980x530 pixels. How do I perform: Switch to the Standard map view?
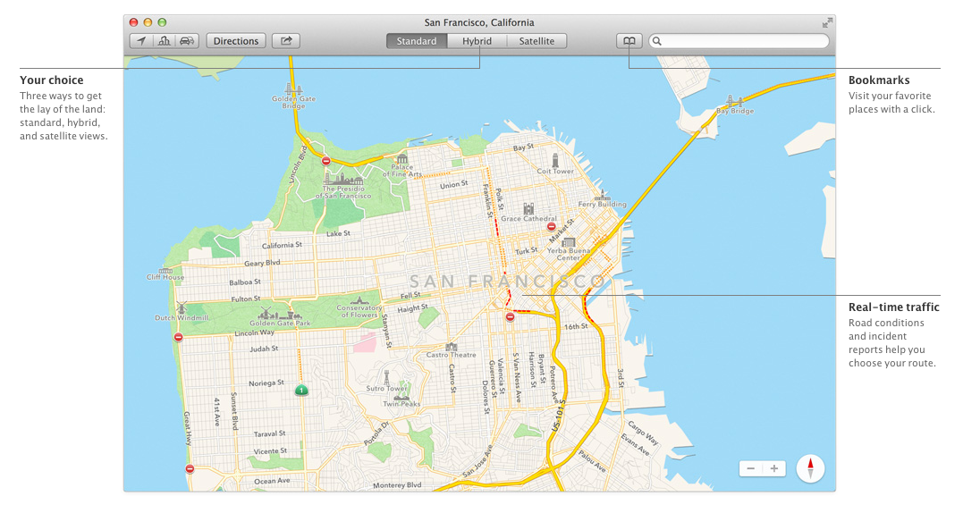tap(417, 41)
